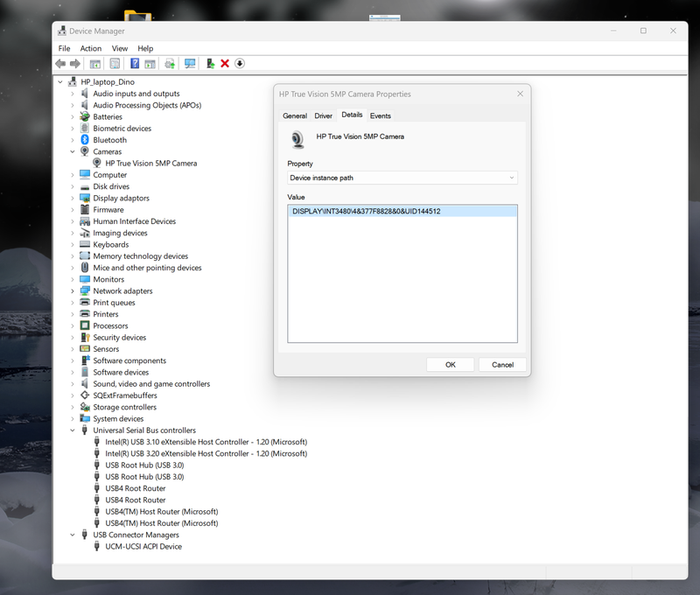Select the Bluetooth device category icon
Viewport: 700px width, 595px height.
click(85, 140)
